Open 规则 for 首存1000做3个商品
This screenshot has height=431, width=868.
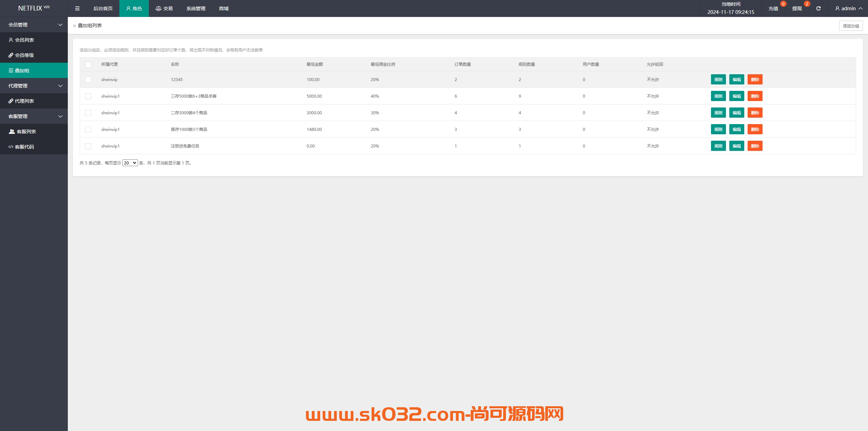pyautogui.click(x=718, y=130)
